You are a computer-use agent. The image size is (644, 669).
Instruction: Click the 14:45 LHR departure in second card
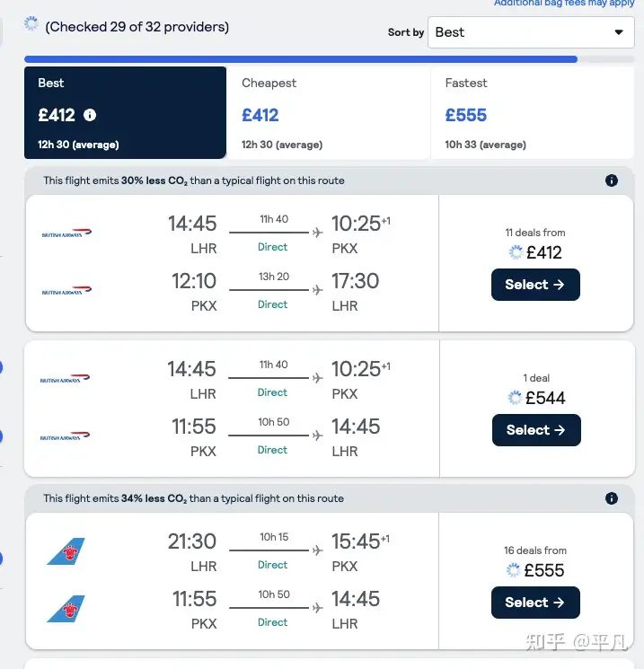tap(192, 369)
